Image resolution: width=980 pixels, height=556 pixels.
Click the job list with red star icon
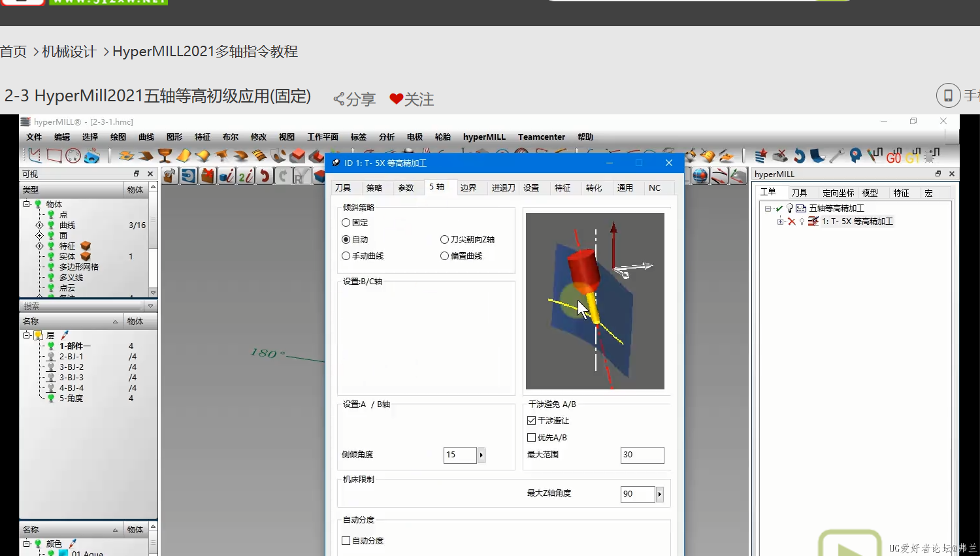[x=760, y=155]
